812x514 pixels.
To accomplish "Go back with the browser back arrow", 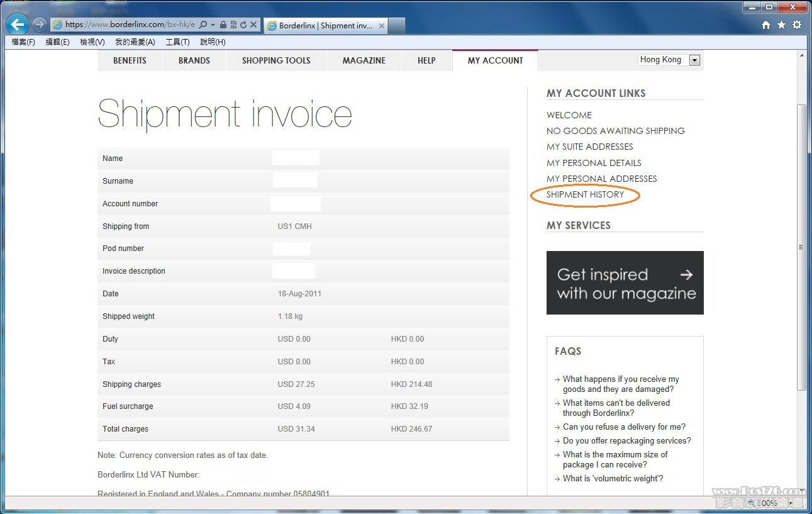I will (x=18, y=25).
